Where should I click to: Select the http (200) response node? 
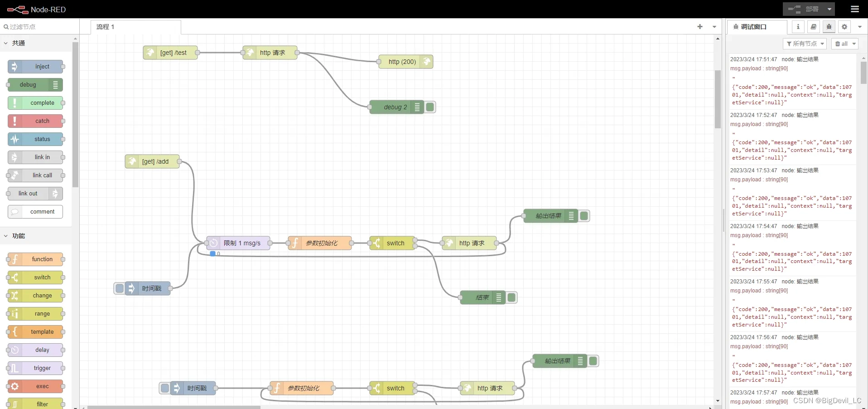coord(406,62)
